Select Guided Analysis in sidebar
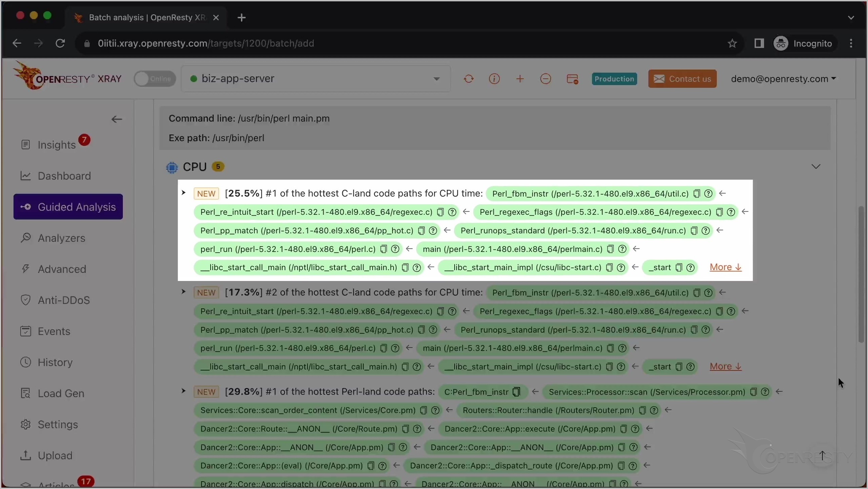The height and width of the screenshot is (489, 868). 68,207
